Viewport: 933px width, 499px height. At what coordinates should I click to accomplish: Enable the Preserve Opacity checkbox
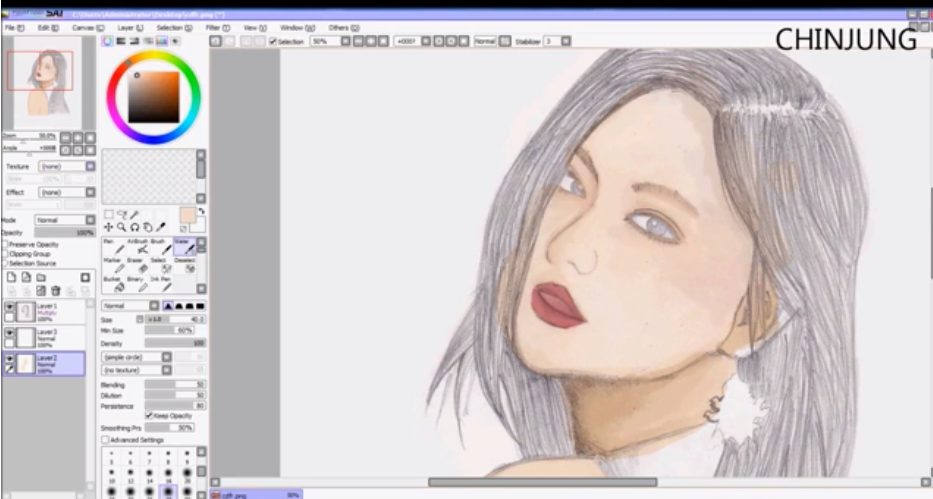pyautogui.click(x=5, y=244)
